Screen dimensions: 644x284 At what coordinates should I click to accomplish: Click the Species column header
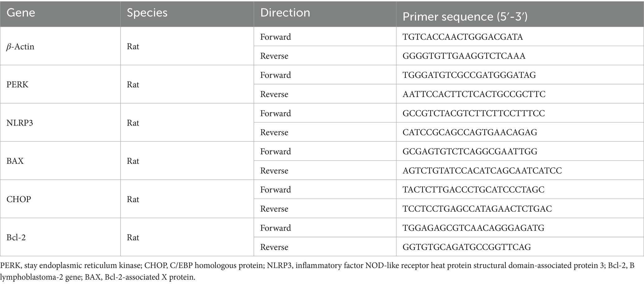coord(147,13)
